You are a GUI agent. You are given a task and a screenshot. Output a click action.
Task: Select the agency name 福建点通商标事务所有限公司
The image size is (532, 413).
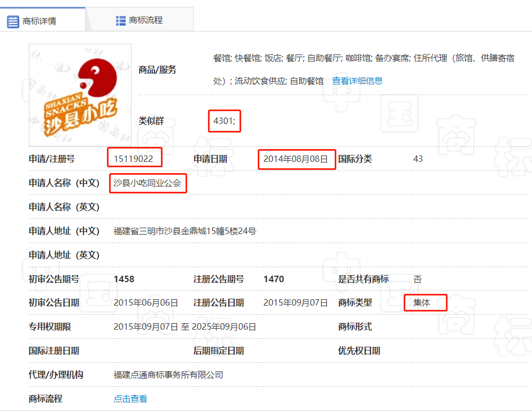click(x=168, y=375)
